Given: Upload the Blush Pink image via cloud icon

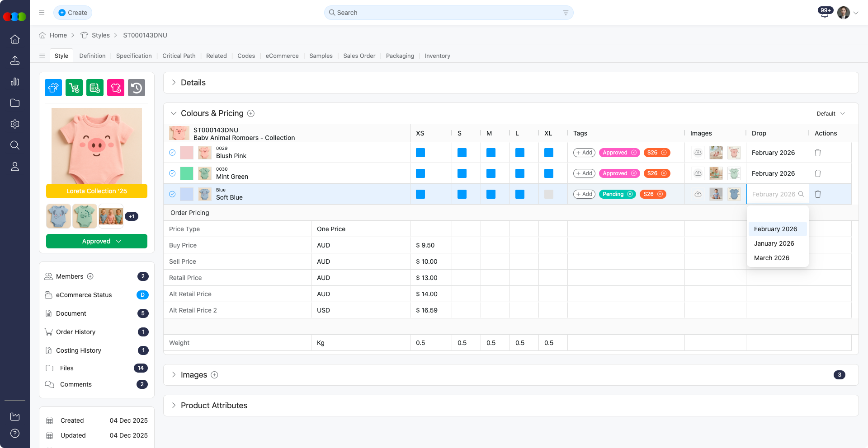Looking at the screenshot, I should pyautogui.click(x=698, y=153).
